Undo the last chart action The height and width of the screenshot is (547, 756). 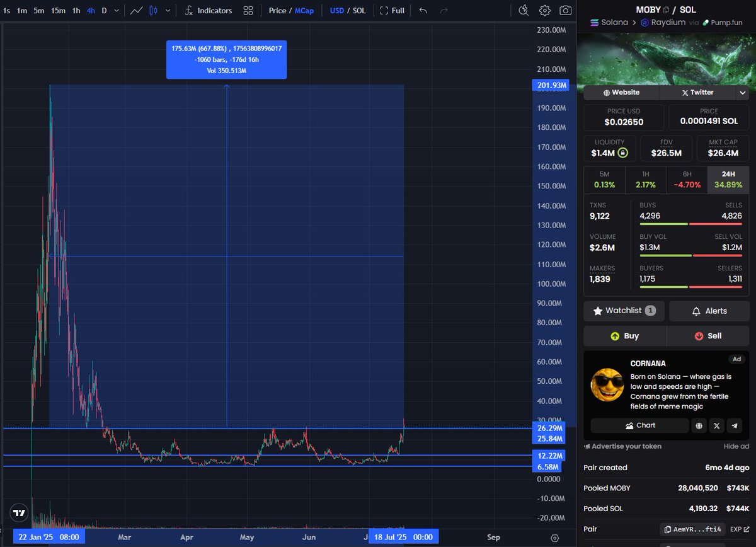click(423, 11)
